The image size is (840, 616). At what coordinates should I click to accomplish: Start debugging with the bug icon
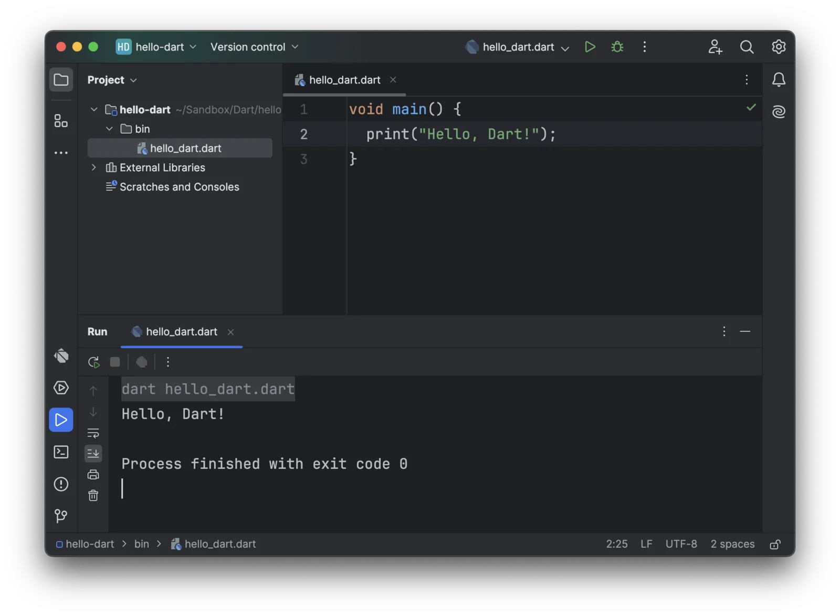click(617, 47)
